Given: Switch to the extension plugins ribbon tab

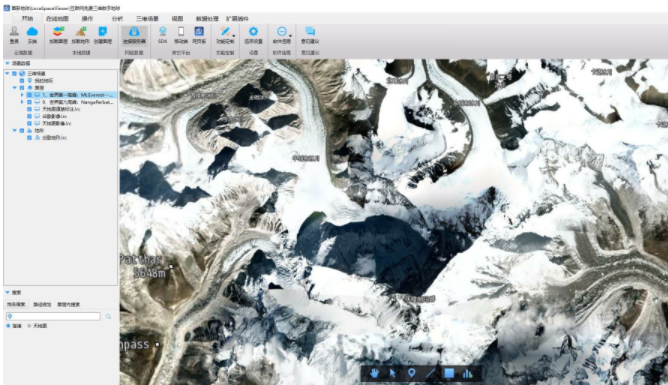Looking at the screenshot, I should [x=237, y=19].
